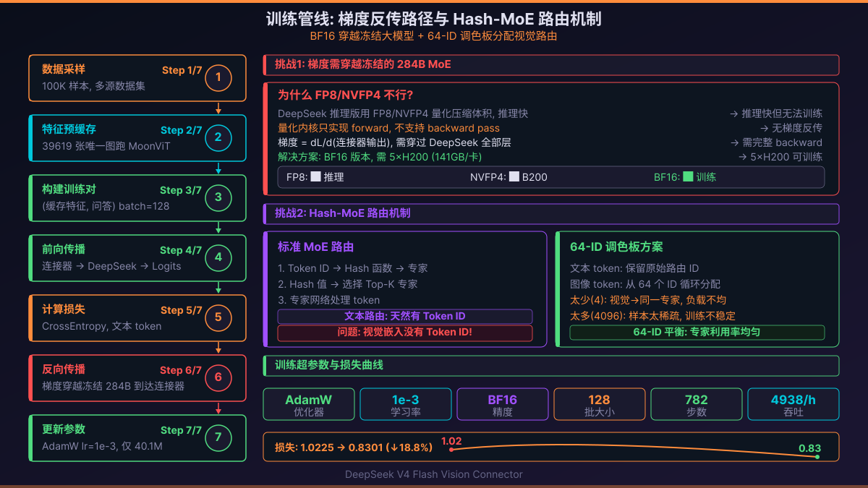This screenshot has width=868, height=488.
Task: Click the 反向传播 step title
Action: tap(64, 369)
